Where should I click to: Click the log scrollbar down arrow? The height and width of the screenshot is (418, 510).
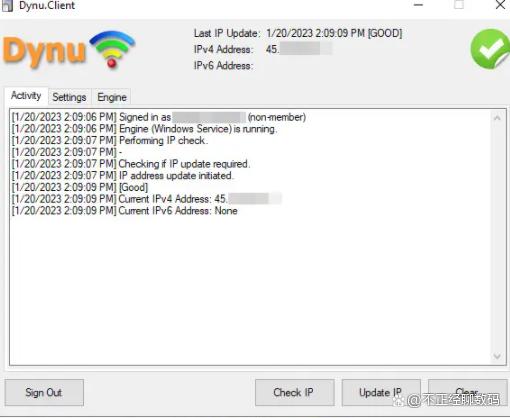(x=497, y=356)
